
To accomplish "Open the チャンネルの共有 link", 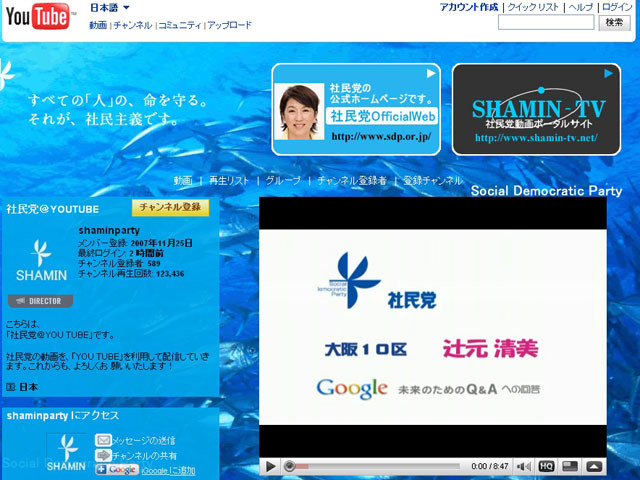I will [144, 456].
